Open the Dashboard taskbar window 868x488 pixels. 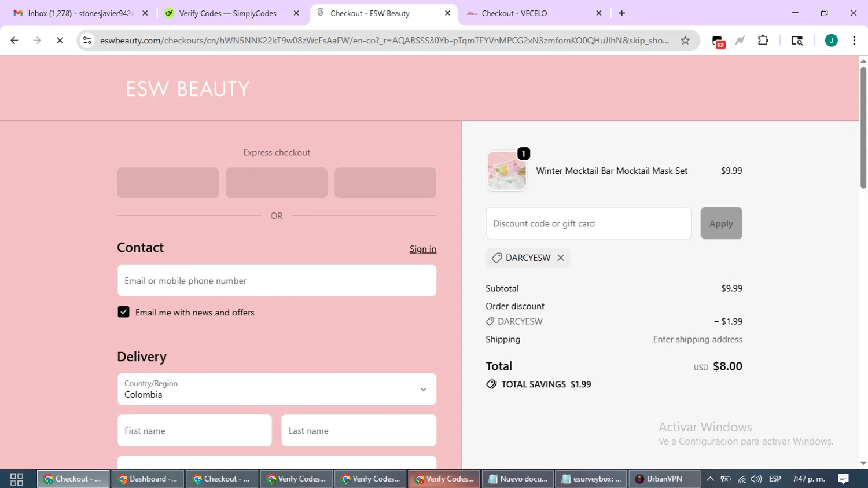point(148,479)
